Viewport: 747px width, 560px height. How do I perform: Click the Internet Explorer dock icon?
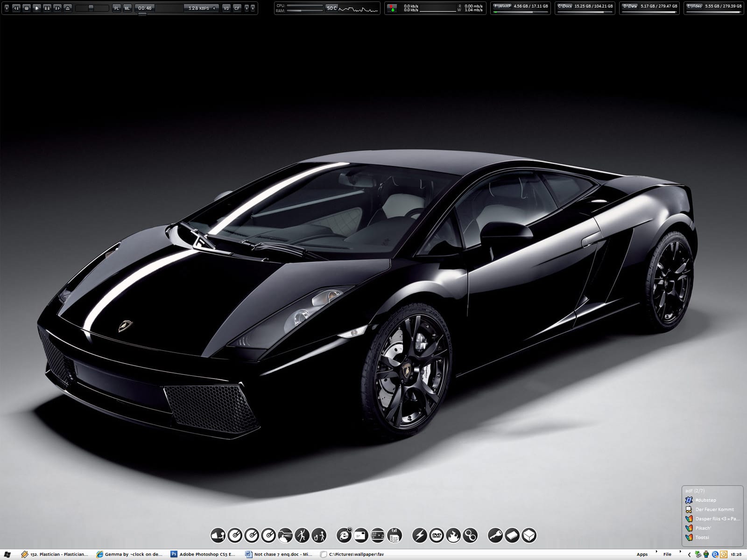pyautogui.click(x=344, y=535)
